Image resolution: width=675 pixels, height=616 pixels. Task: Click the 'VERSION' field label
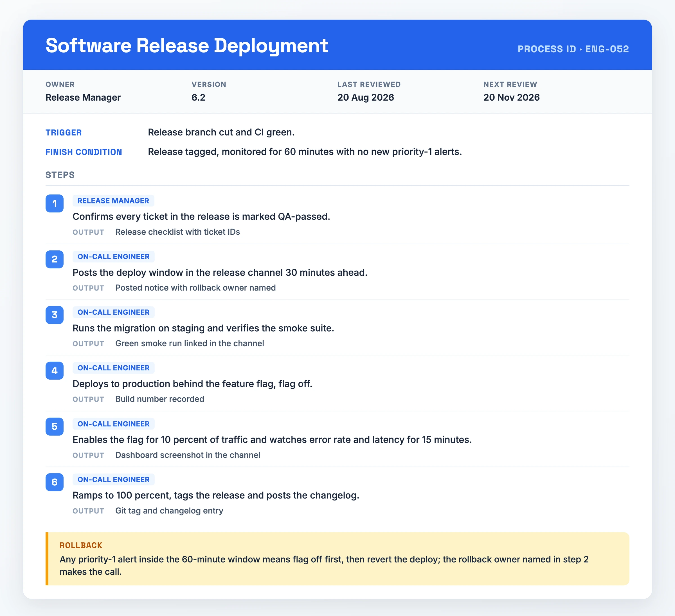209,84
